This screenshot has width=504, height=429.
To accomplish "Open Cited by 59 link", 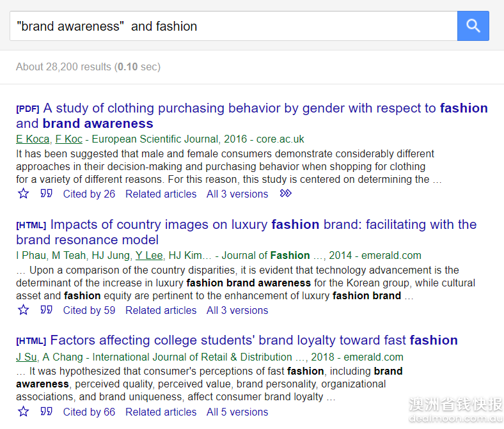I will pos(89,311).
